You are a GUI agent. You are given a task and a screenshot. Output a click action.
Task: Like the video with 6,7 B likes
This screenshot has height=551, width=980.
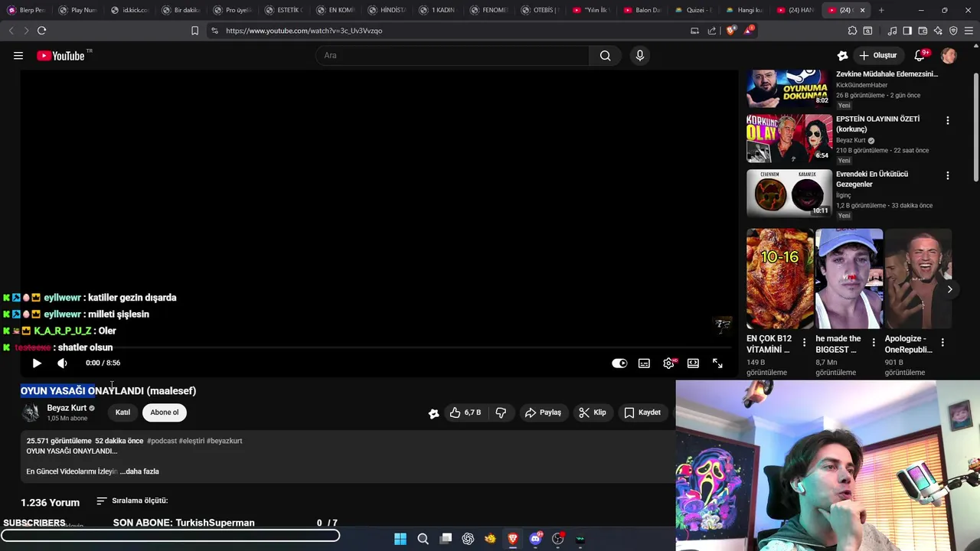(x=465, y=412)
